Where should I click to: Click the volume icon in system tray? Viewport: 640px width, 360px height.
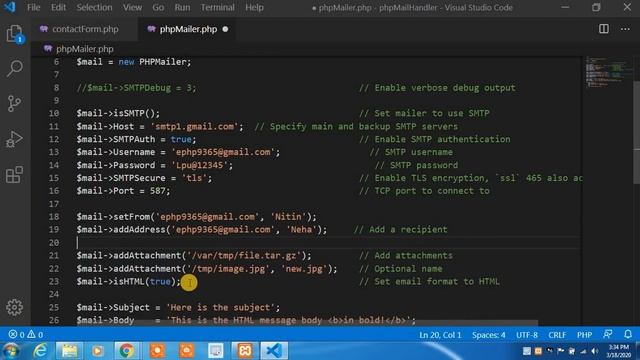[595, 351]
